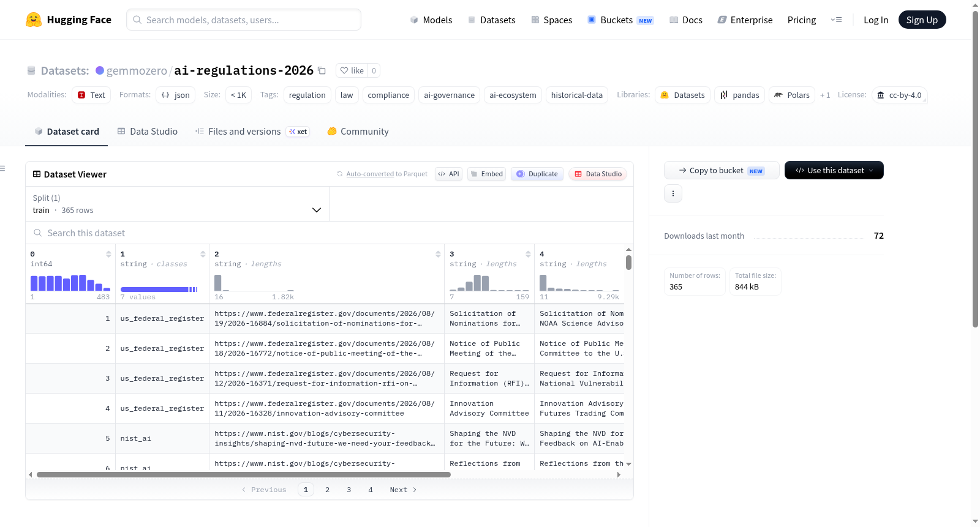Open the Spaces nav item
This screenshot has height=527, width=980.
[x=551, y=20]
